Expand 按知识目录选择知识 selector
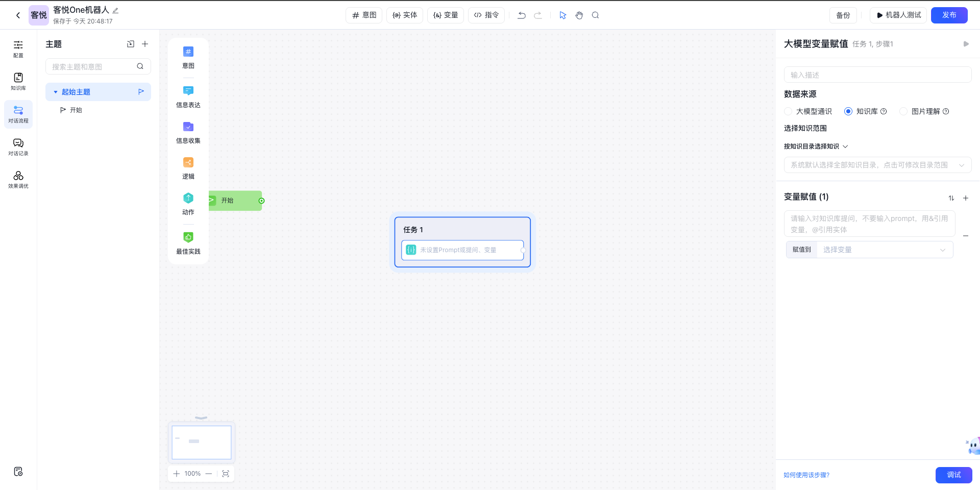Screen dimensions: 980x490 816,146
